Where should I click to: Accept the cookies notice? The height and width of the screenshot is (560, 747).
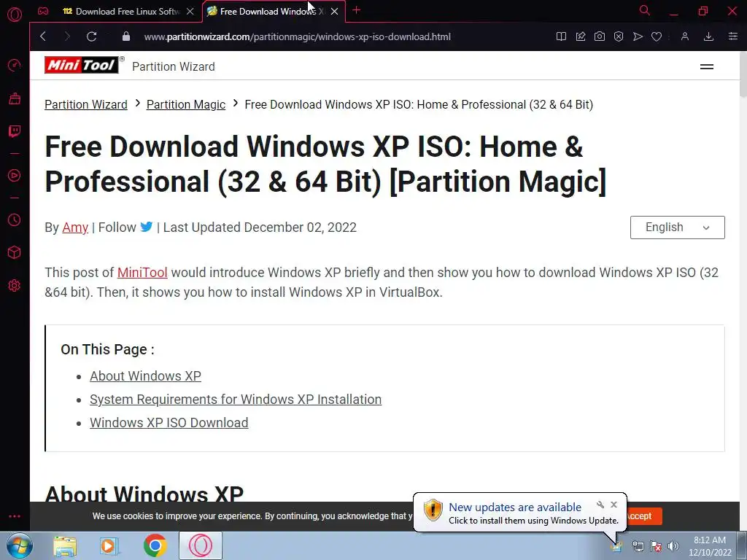point(642,516)
